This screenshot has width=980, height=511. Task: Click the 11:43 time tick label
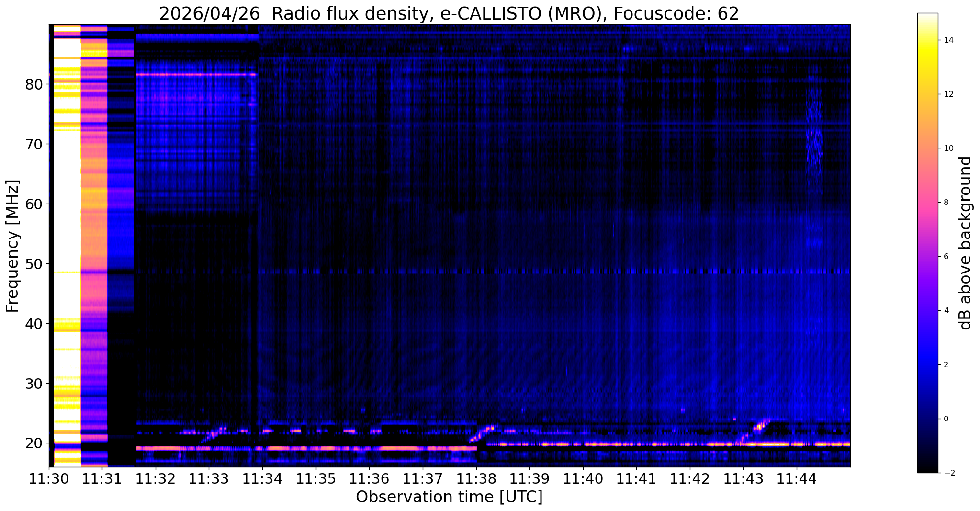click(743, 478)
